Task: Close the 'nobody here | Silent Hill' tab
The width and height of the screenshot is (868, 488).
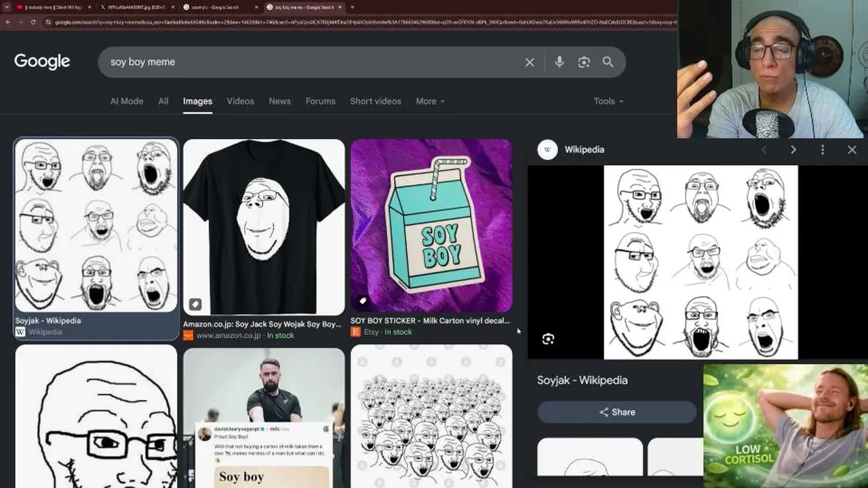Action: pyautogui.click(x=90, y=7)
